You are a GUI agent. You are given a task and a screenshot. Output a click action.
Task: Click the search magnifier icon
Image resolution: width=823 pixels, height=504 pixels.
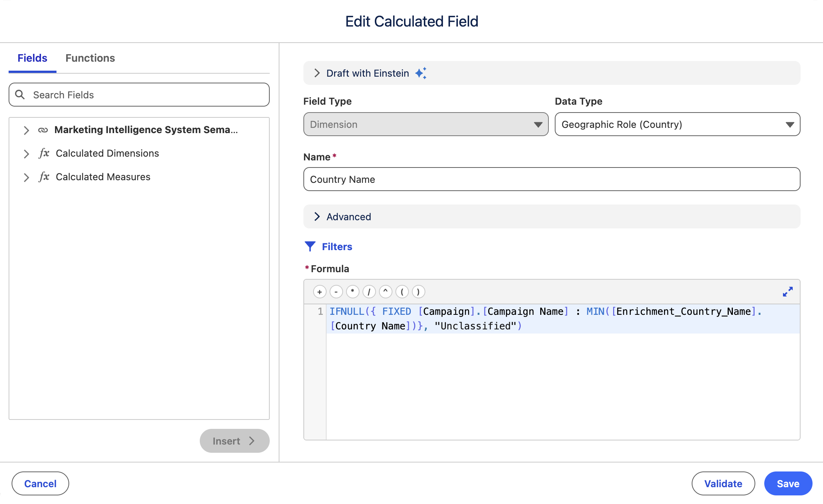[20, 95]
